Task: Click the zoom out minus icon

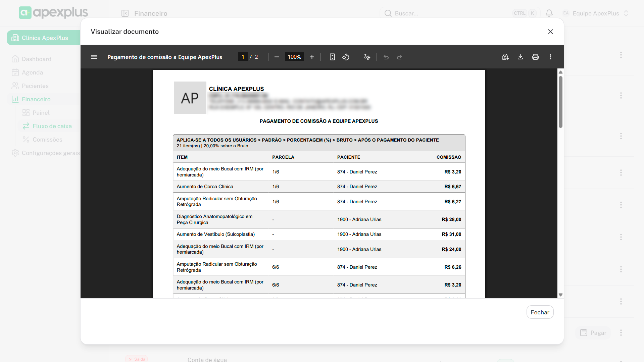Action: [x=277, y=57]
